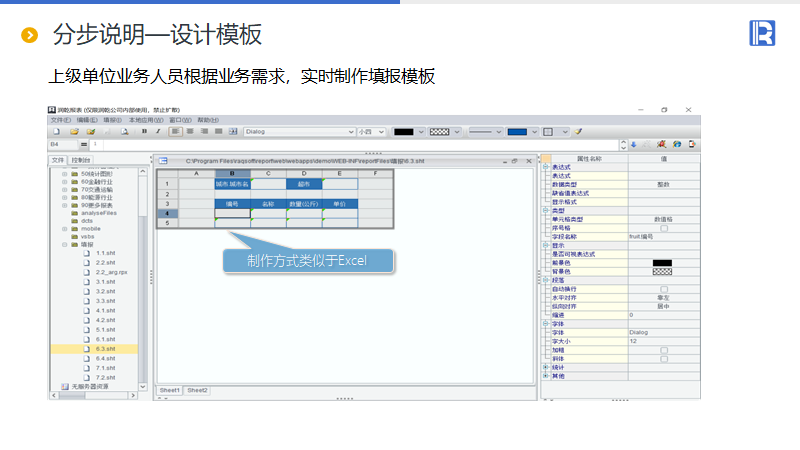Click the Open folder toolbar icon

(74, 132)
